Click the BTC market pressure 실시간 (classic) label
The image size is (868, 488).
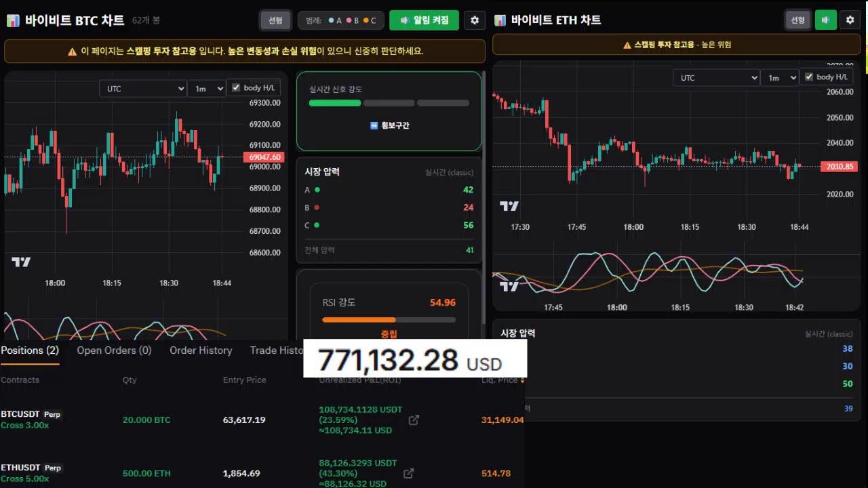pos(449,172)
